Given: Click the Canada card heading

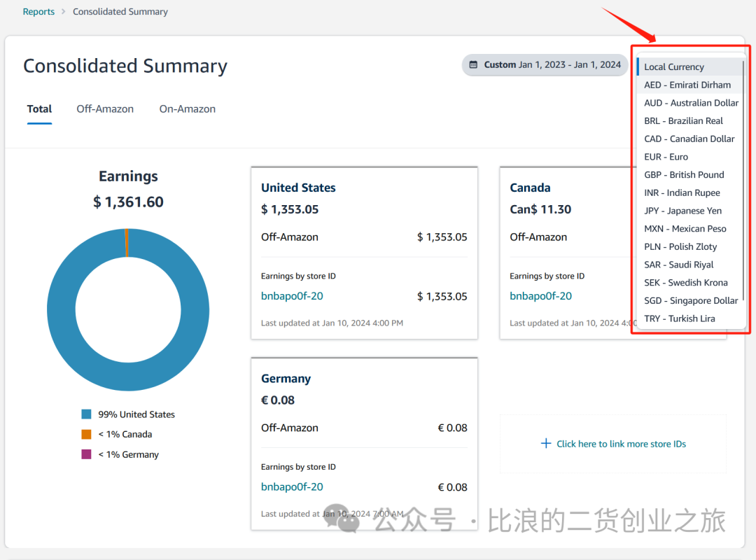Looking at the screenshot, I should click(x=530, y=188).
